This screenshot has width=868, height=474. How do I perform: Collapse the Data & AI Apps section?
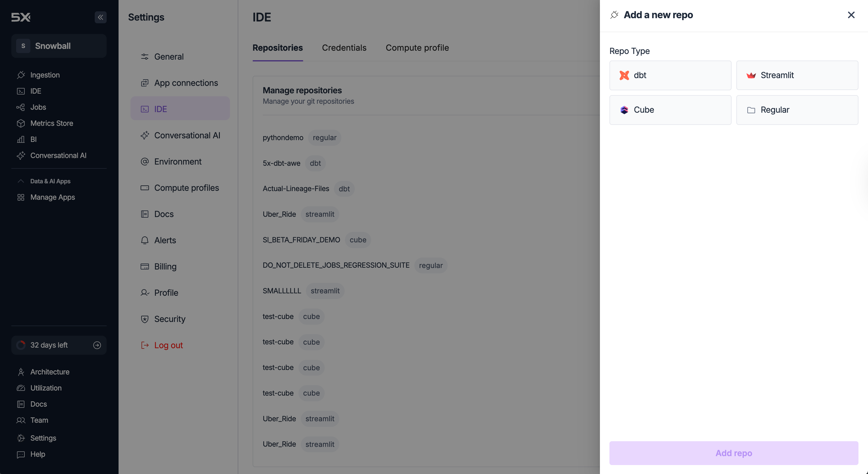[x=21, y=181]
